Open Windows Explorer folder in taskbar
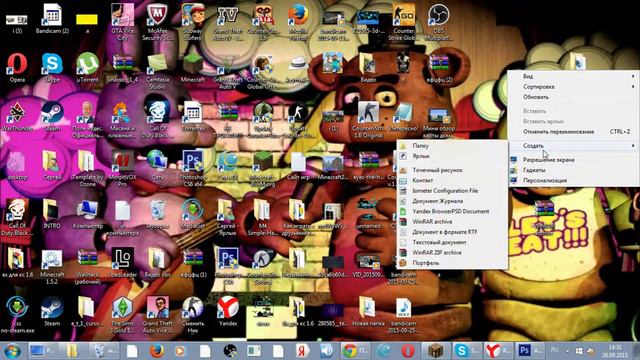The height and width of the screenshot is (360, 640). 72,351
